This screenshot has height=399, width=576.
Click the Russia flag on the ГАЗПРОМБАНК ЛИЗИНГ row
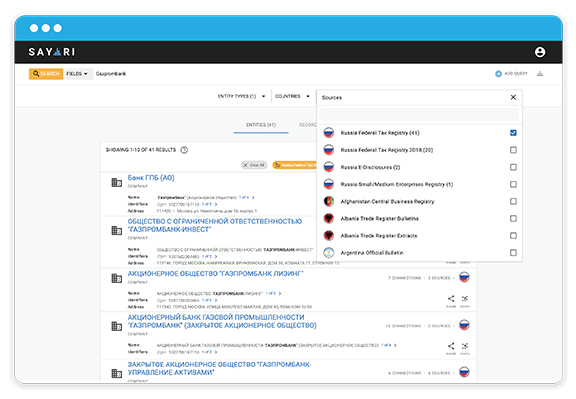click(x=464, y=277)
